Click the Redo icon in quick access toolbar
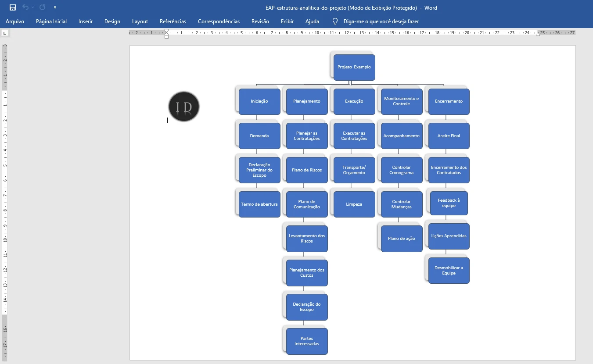The height and width of the screenshot is (364, 593). tap(42, 7)
